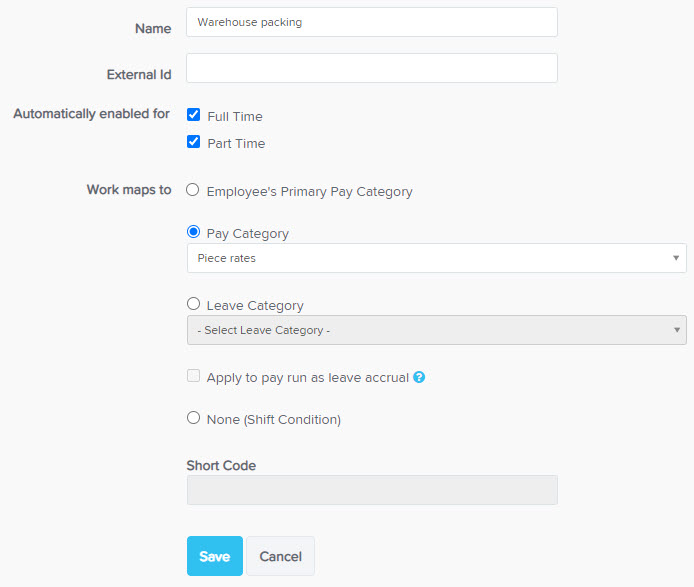694x587 pixels.
Task: Expand the Select Leave Category dropdown
Action: pos(436,330)
